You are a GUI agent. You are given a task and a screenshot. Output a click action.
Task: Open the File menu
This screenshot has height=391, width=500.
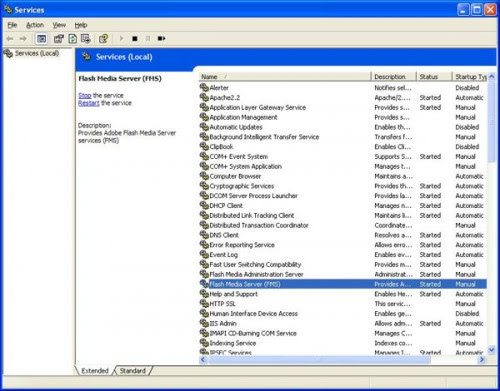click(12, 25)
